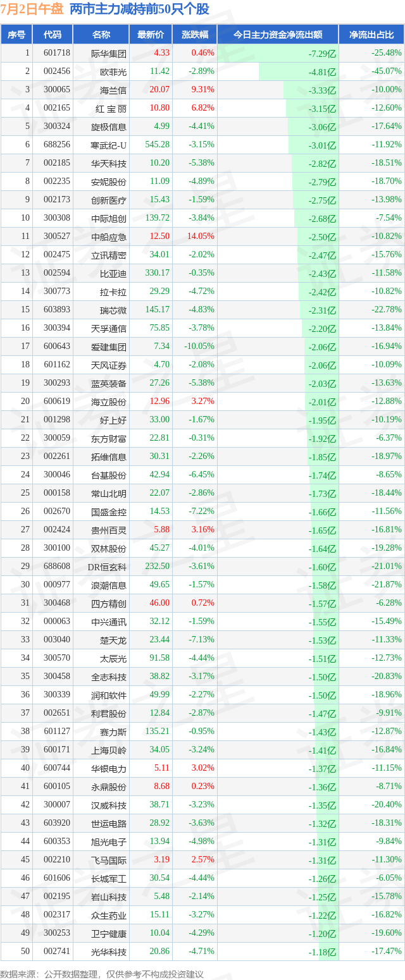The width and height of the screenshot is (405, 980).
Task: Click stock name 赛力斯
Action: coord(113,732)
